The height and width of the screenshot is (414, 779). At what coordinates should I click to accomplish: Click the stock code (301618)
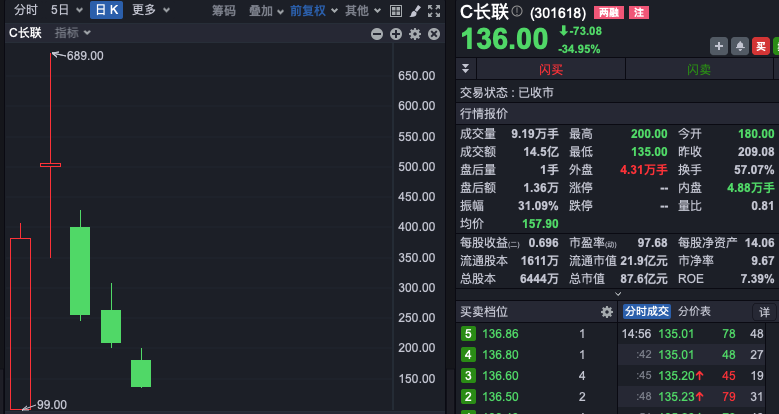pyautogui.click(x=558, y=13)
